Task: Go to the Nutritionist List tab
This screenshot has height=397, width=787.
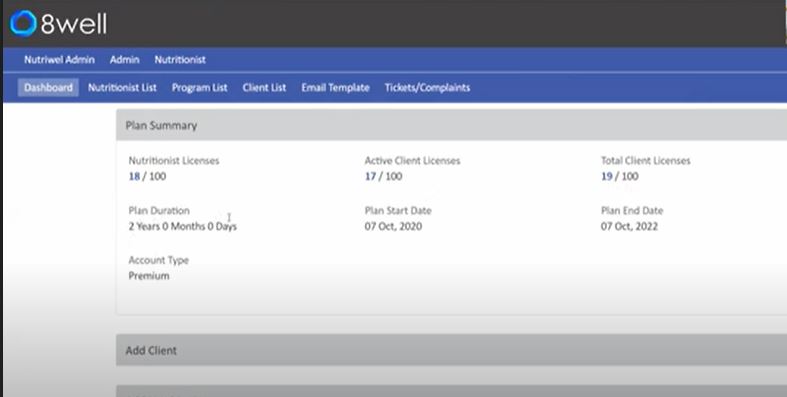Action: [122, 87]
